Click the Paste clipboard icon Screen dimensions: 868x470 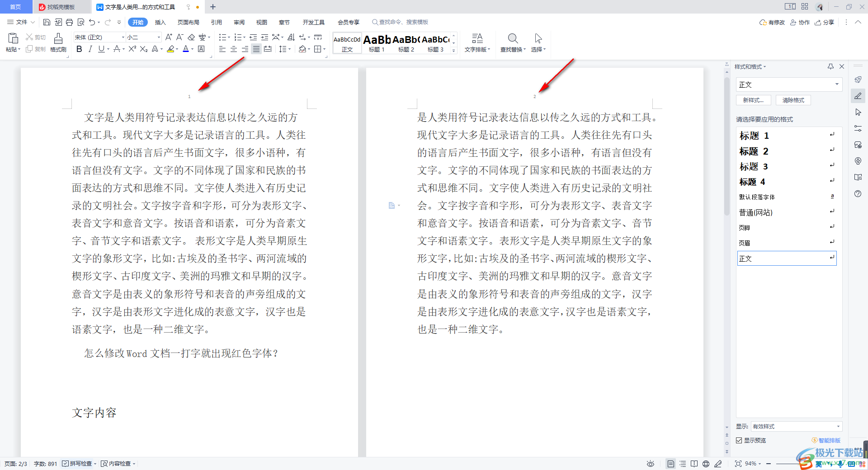click(13, 38)
